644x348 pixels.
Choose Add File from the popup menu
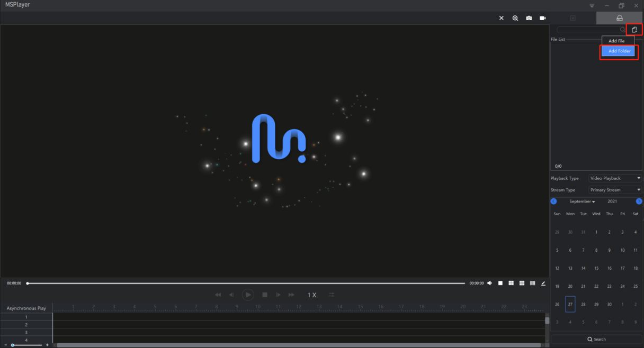[x=616, y=41]
